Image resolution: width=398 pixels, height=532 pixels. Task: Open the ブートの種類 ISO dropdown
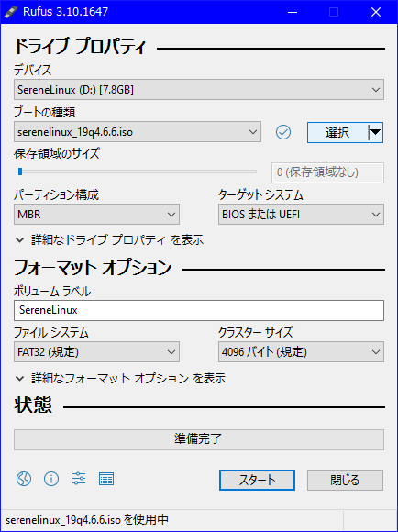point(138,132)
